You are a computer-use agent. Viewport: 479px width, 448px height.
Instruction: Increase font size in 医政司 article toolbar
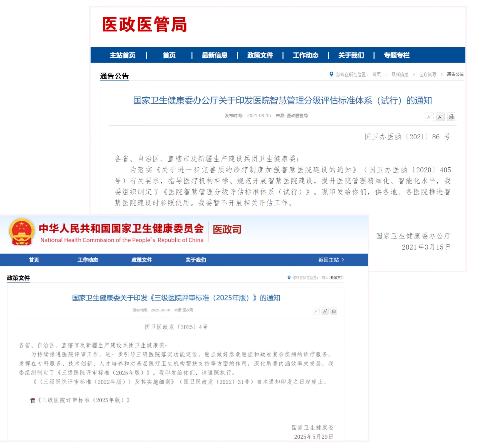pos(325,311)
